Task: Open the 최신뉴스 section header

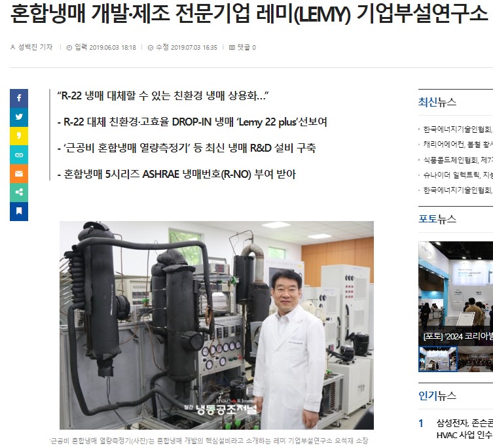Action: [x=437, y=102]
